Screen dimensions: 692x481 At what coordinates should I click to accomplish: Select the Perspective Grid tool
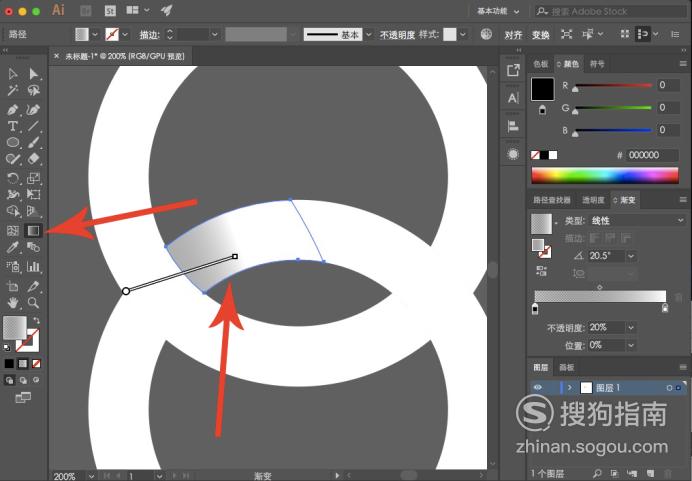(34, 211)
